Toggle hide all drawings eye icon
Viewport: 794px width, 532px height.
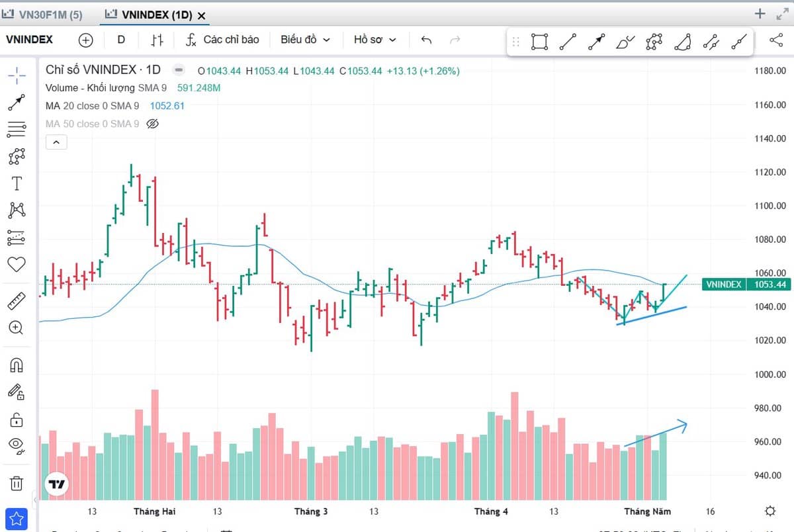pyautogui.click(x=17, y=445)
